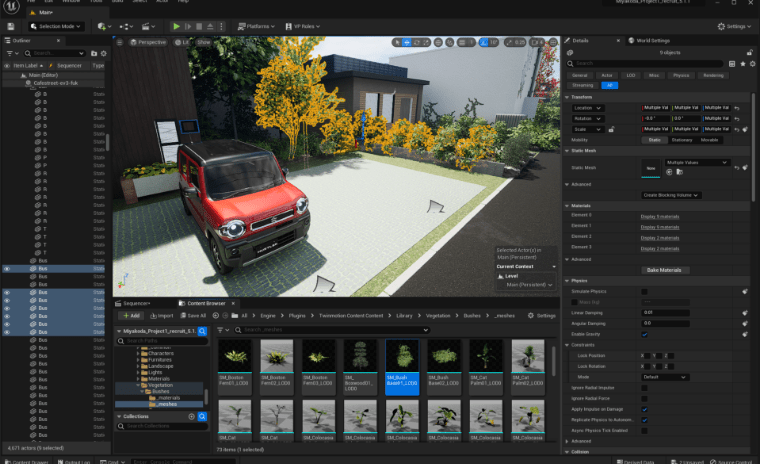Open Details panel settings gear

(752, 64)
